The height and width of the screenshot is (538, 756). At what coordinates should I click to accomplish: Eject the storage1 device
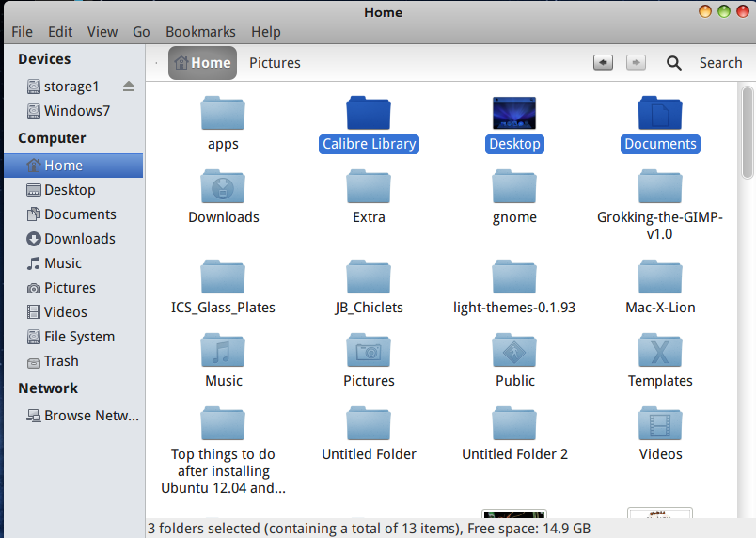coord(128,87)
